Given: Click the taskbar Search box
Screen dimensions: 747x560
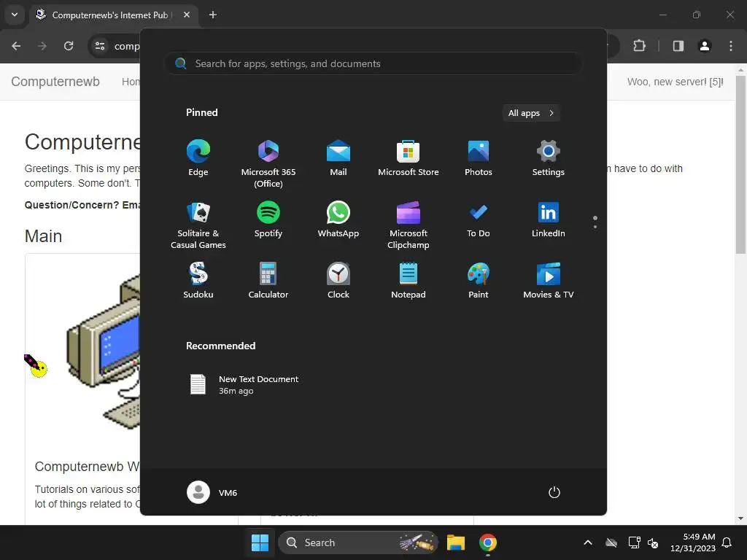Looking at the screenshot, I should [357, 542].
